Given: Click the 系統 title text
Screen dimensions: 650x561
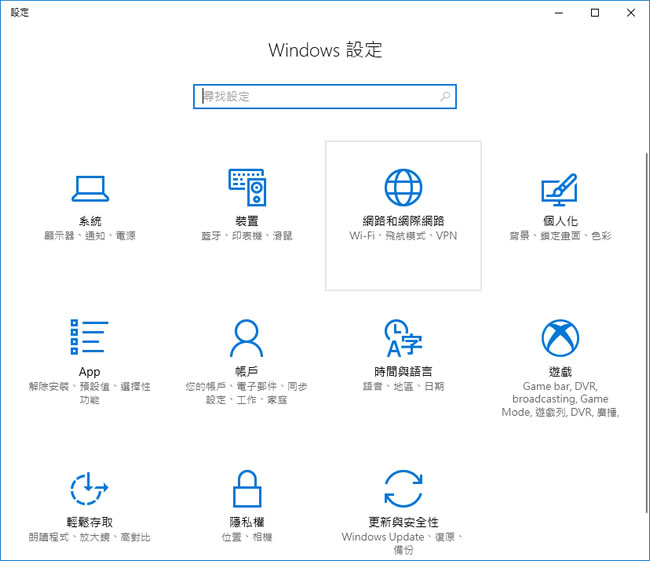Looking at the screenshot, I should (90, 221).
